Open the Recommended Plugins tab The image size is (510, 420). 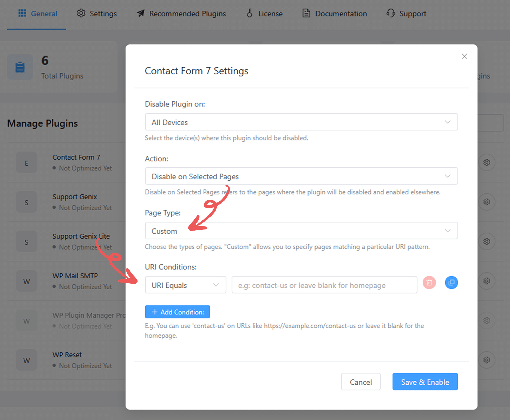click(181, 14)
